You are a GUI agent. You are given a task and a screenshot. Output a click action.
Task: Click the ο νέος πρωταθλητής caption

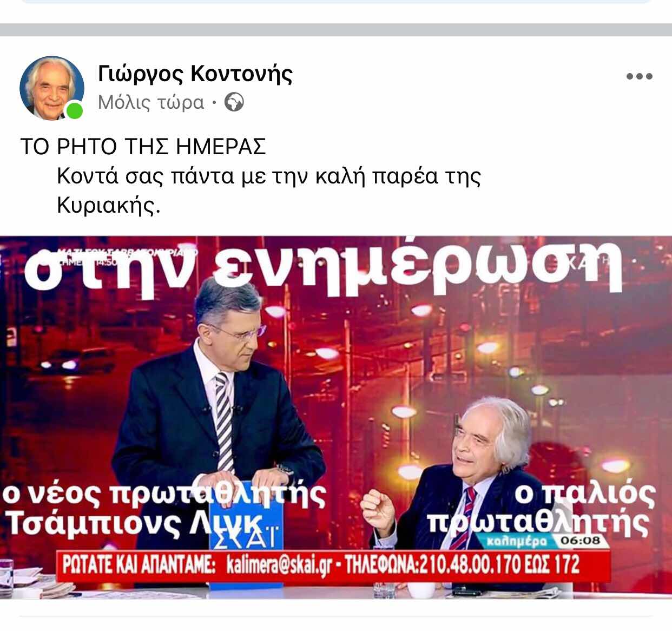(164, 495)
